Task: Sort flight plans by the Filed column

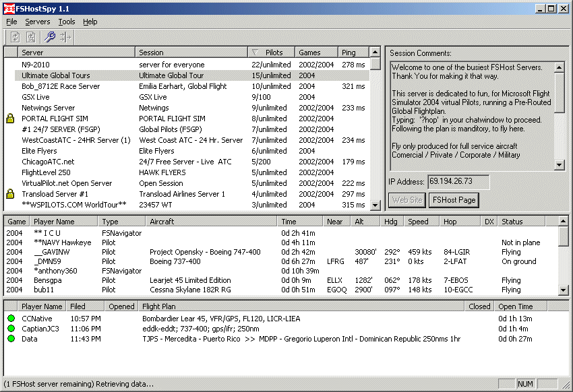Action: [x=85, y=306]
